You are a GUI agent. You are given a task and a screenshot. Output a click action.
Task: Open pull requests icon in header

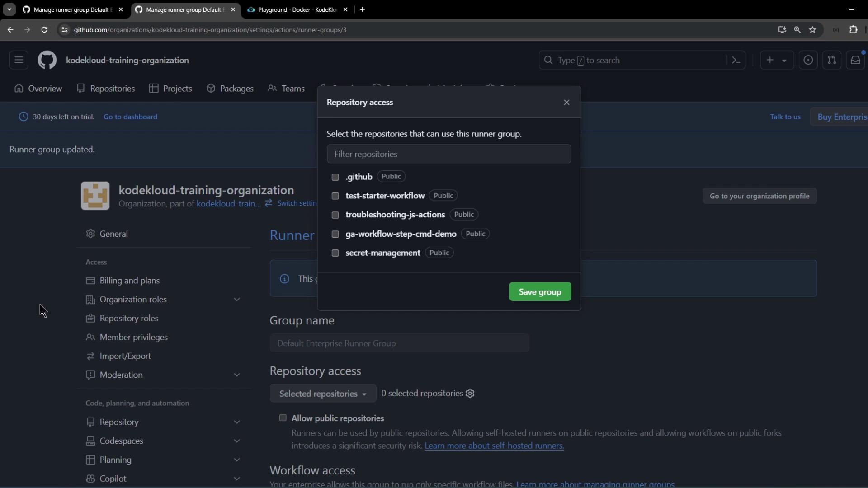click(831, 60)
